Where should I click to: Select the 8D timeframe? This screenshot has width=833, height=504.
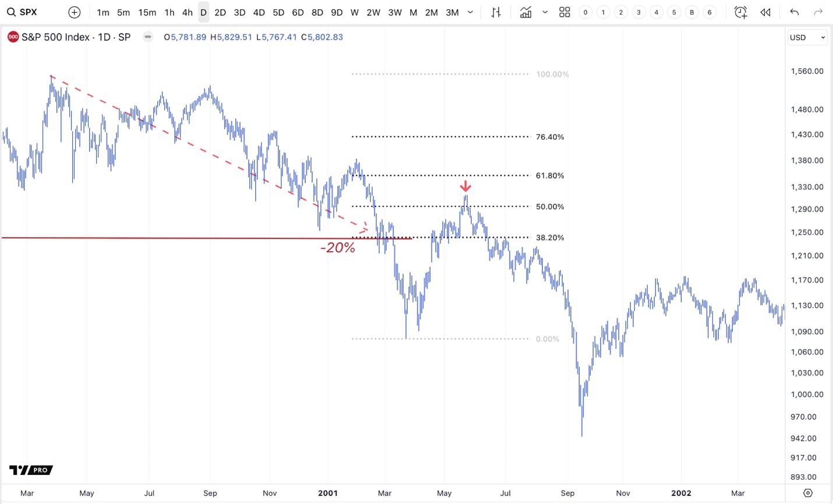[317, 12]
